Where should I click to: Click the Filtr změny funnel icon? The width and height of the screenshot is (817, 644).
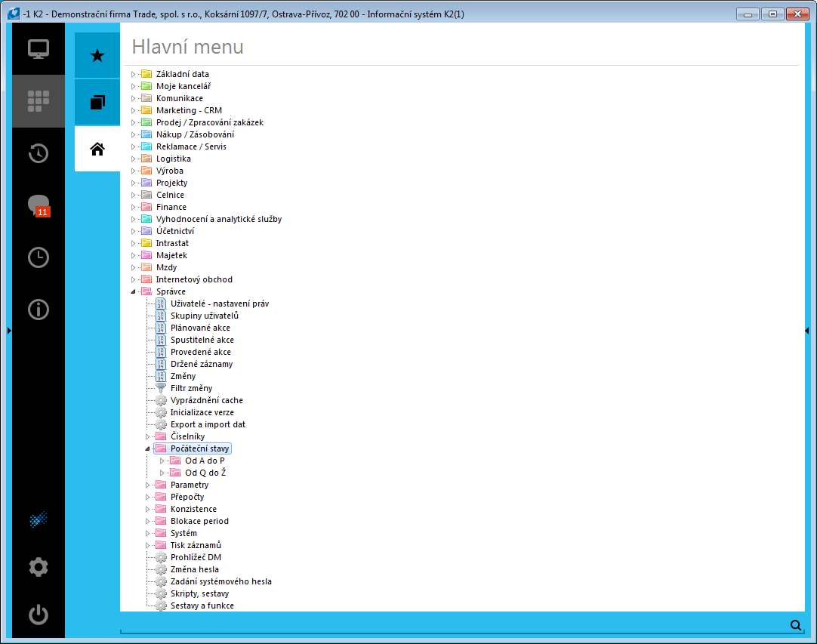click(161, 388)
